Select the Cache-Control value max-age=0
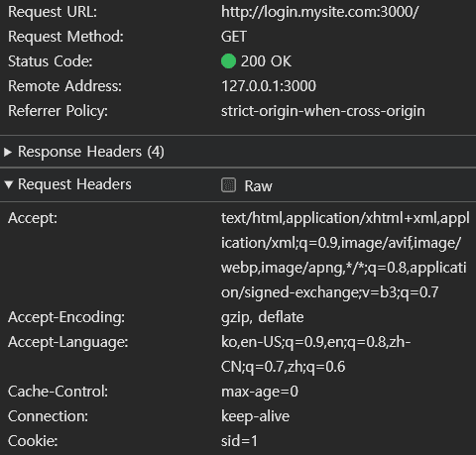 tap(260, 392)
